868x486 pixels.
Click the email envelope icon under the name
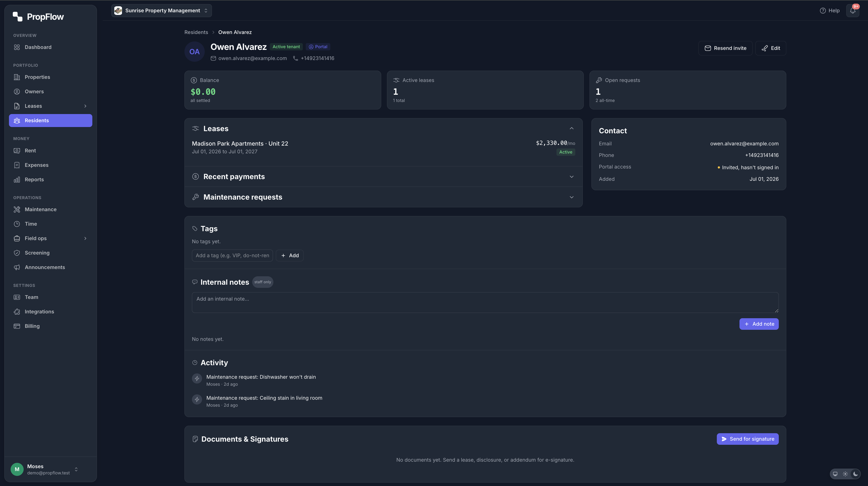213,58
